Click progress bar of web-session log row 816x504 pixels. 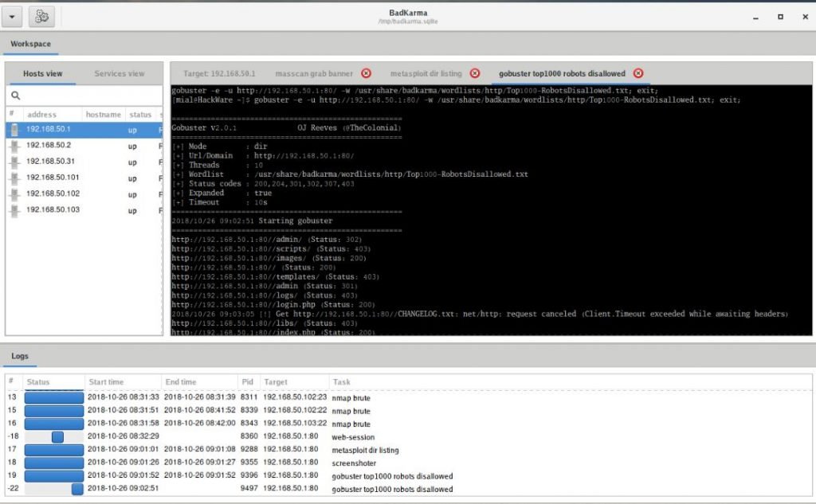click(54, 437)
